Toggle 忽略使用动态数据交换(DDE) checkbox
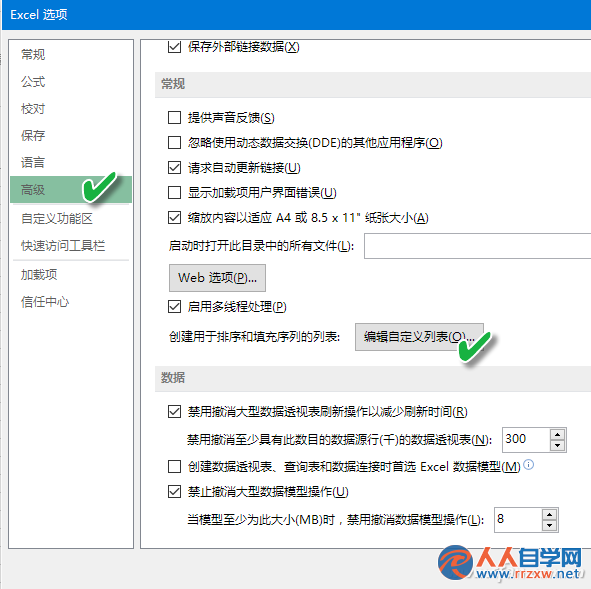 tap(174, 142)
